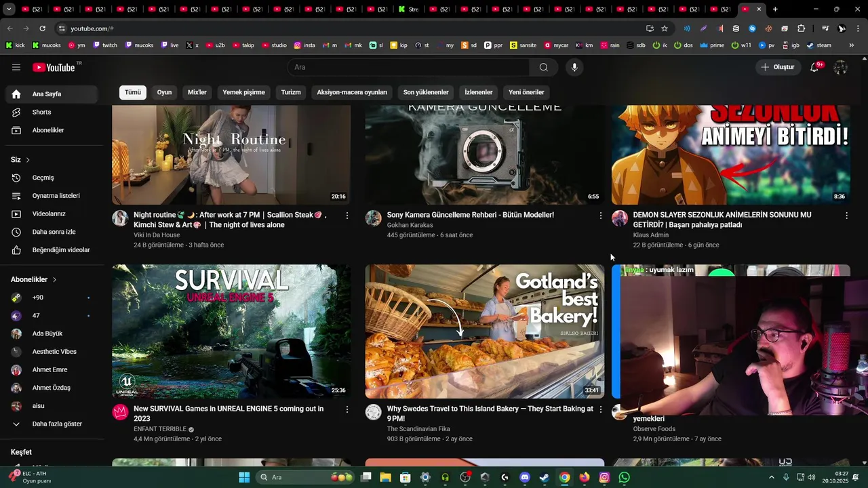868x488 pixels.
Task: Open WhatsApp from the taskbar
Action: click(624, 477)
